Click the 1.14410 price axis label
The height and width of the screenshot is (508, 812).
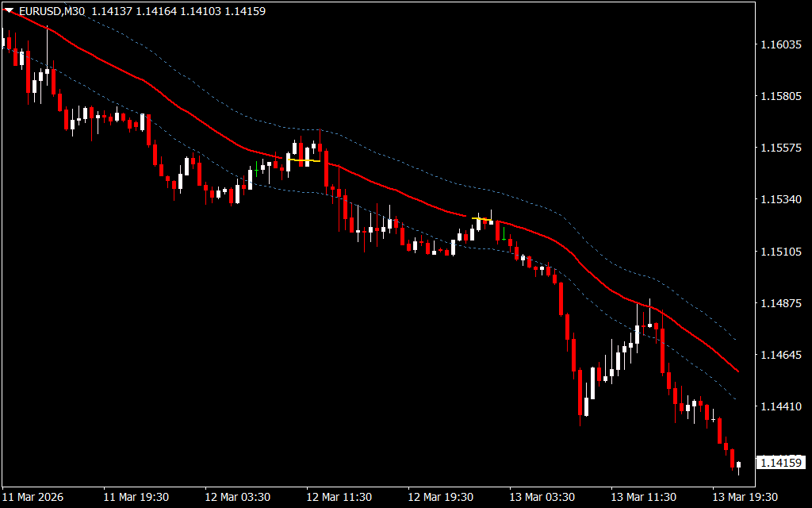pos(780,406)
